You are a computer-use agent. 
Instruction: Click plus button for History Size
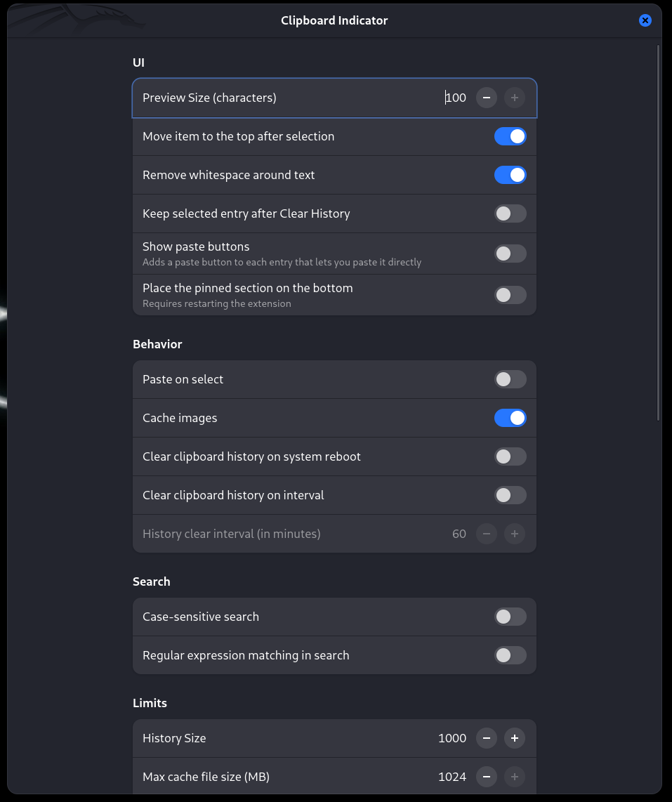click(514, 738)
